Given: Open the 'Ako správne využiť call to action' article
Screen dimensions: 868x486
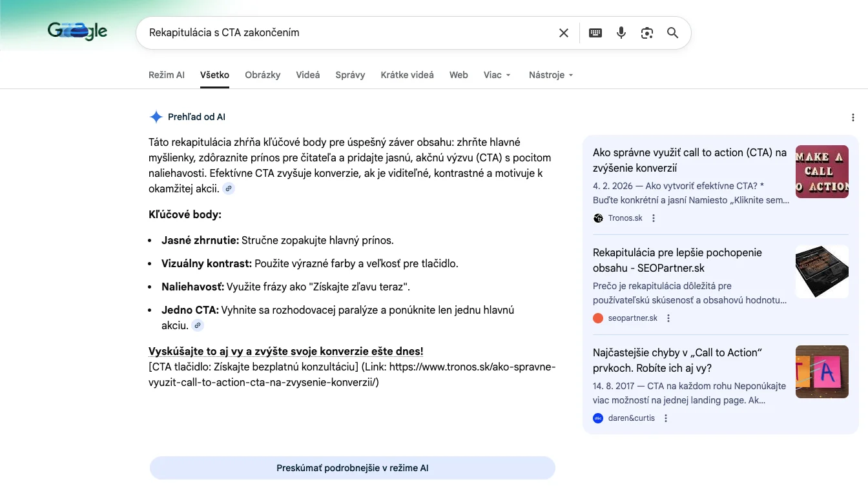Looking at the screenshot, I should click(689, 160).
